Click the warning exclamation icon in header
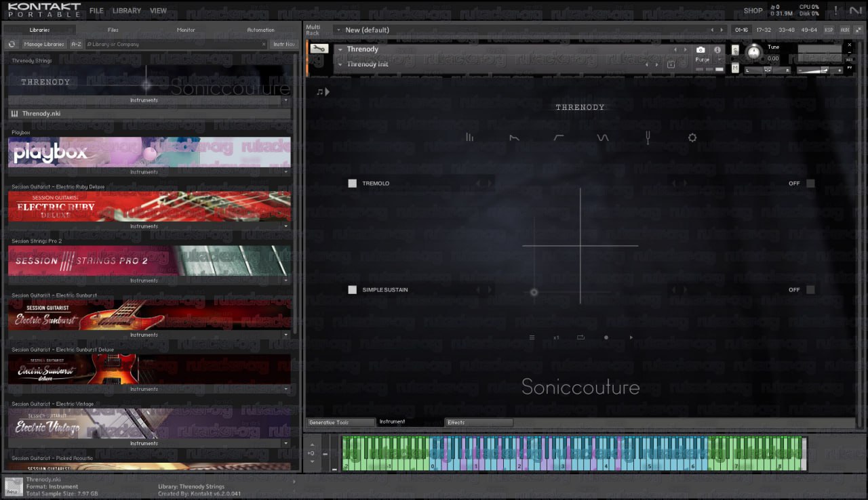 (x=835, y=10)
